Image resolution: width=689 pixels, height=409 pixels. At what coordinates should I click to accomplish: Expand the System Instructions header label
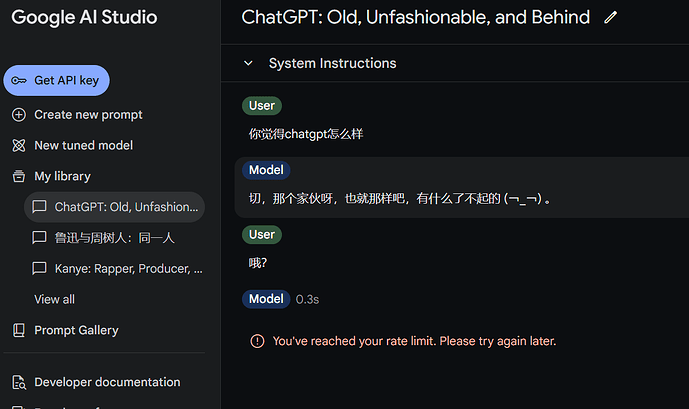(332, 63)
